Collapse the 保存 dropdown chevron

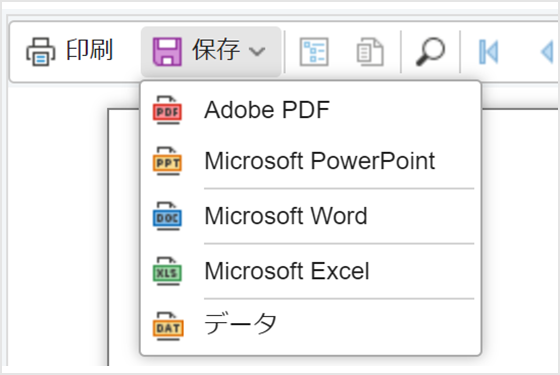[257, 51]
